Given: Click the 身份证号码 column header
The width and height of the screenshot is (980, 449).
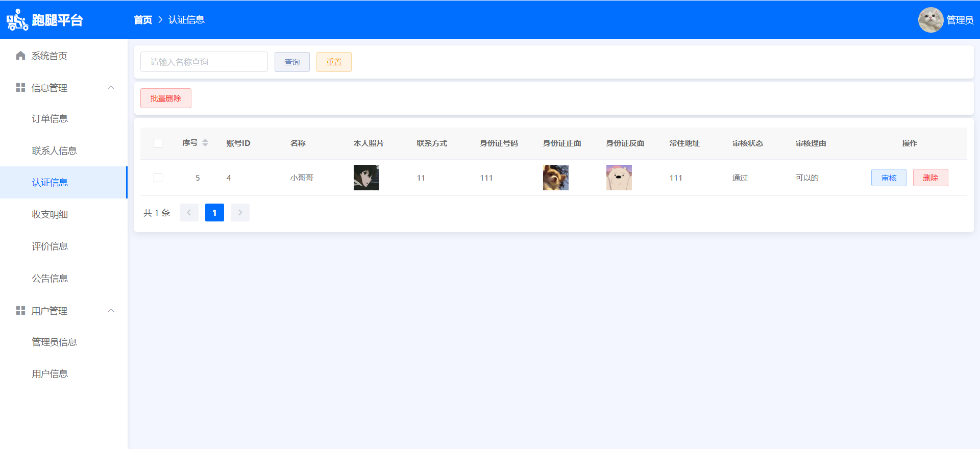Looking at the screenshot, I should coord(499,143).
